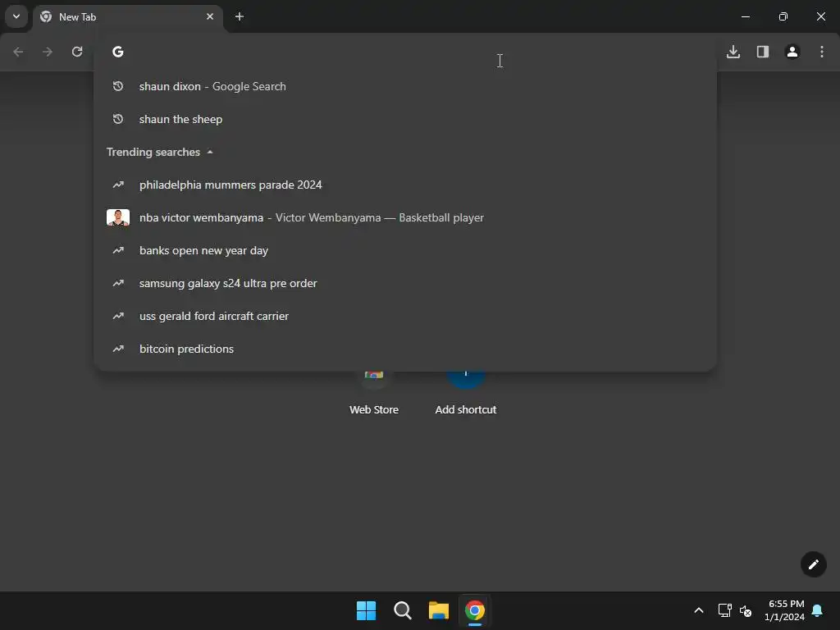
Task: Select 'shaun the sheep' history suggestion
Action: (x=405, y=119)
